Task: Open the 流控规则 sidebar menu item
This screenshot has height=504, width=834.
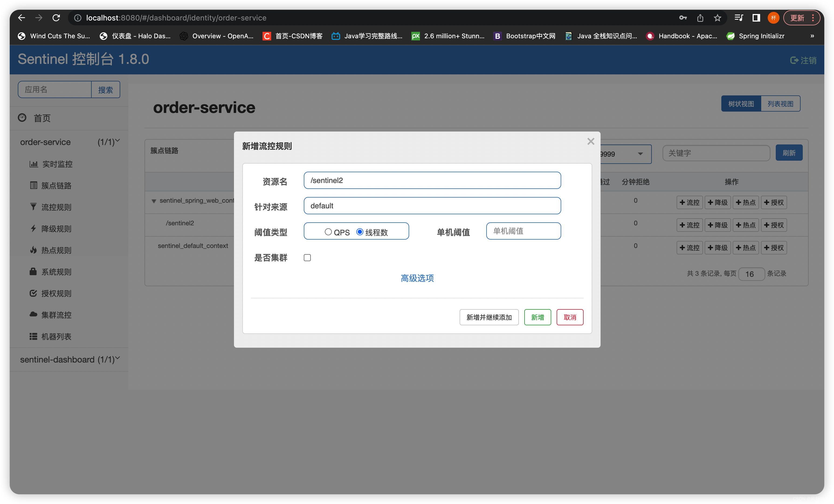Action: pyautogui.click(x=56, y=207)
